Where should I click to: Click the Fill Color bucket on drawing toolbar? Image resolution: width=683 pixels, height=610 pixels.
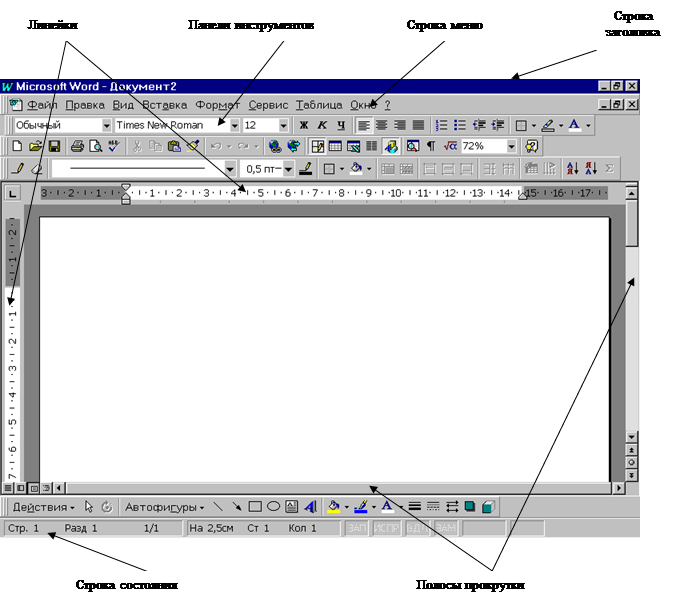[x=334, y=507]
